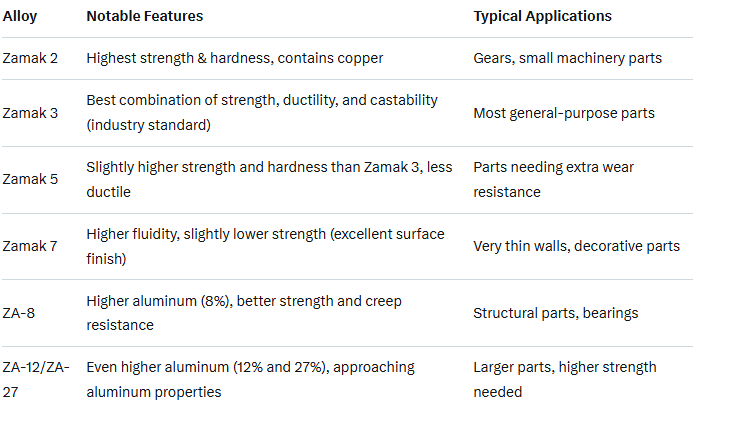Select the Zamak 5 alloy cell

(x=30, y=179)
